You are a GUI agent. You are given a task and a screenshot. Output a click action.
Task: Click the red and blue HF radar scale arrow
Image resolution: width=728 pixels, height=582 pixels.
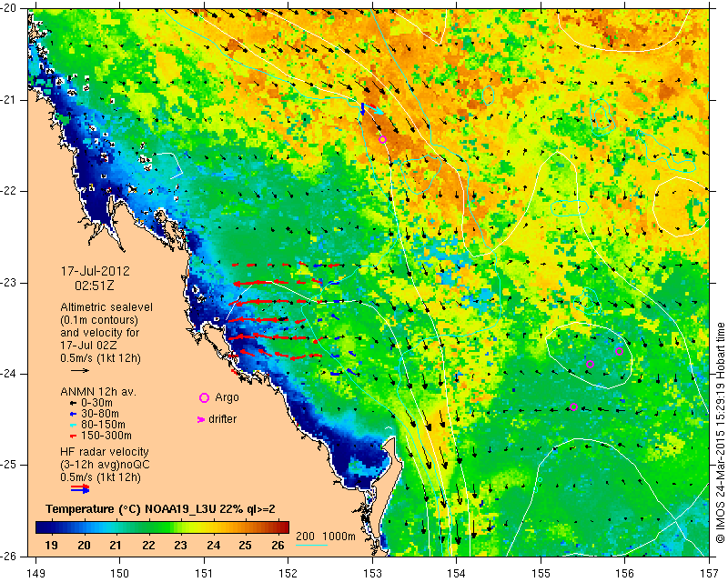point(80,488)
